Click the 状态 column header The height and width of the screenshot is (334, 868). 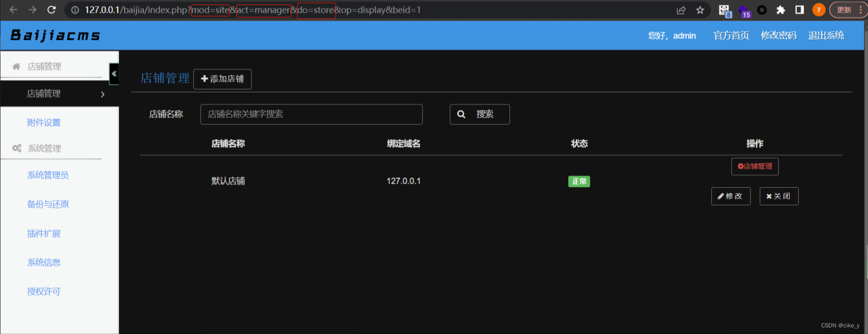tap(579, 144)
